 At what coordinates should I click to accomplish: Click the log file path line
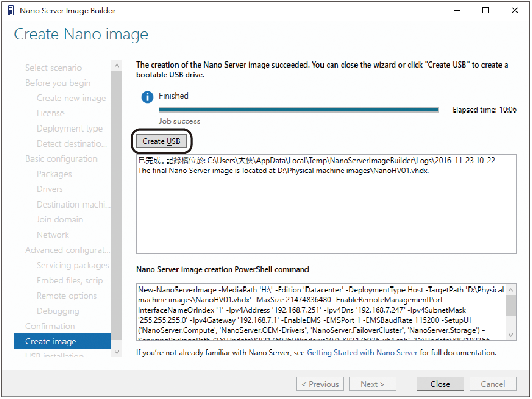click(316, 161)
